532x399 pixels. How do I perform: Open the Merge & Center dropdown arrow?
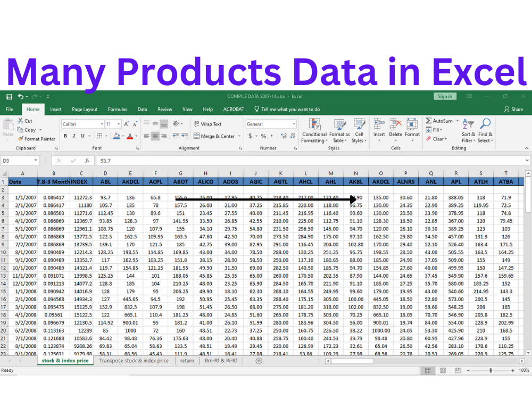pos(239,136)
